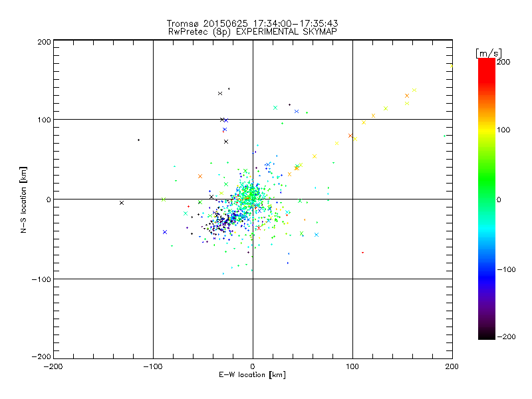The image size is (532, 399).
Task: Click the Tromsø date and time title
Action: click(252, 23)
